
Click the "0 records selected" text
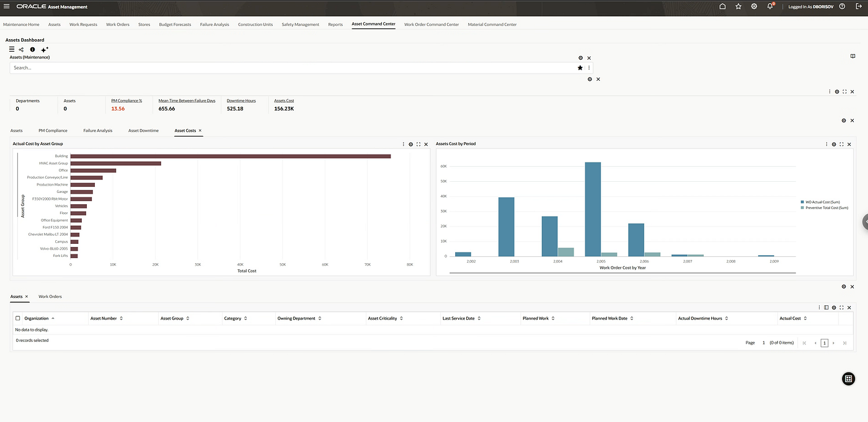(32, 340)
